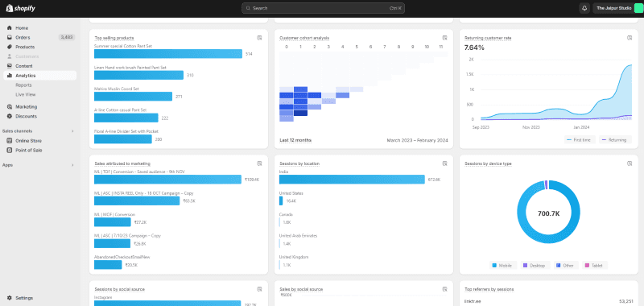Click linktr.ee referrer row

pyautogui.click(x=548, y=301)
